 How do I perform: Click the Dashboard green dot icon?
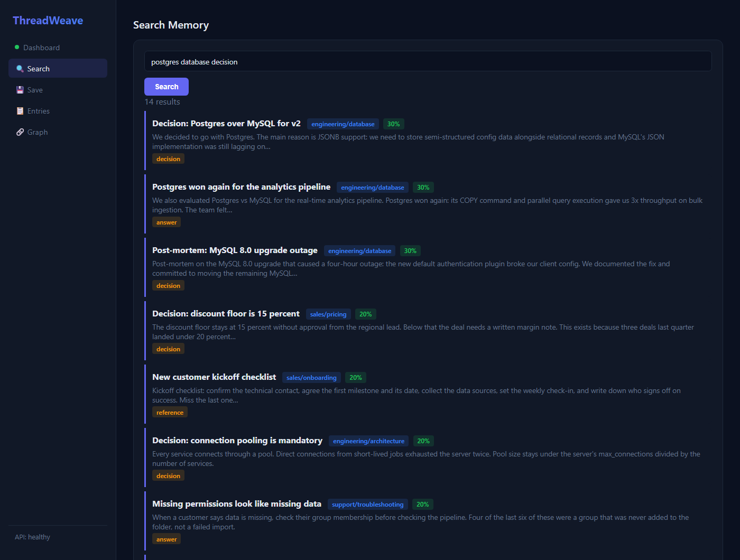pos(17,48)
